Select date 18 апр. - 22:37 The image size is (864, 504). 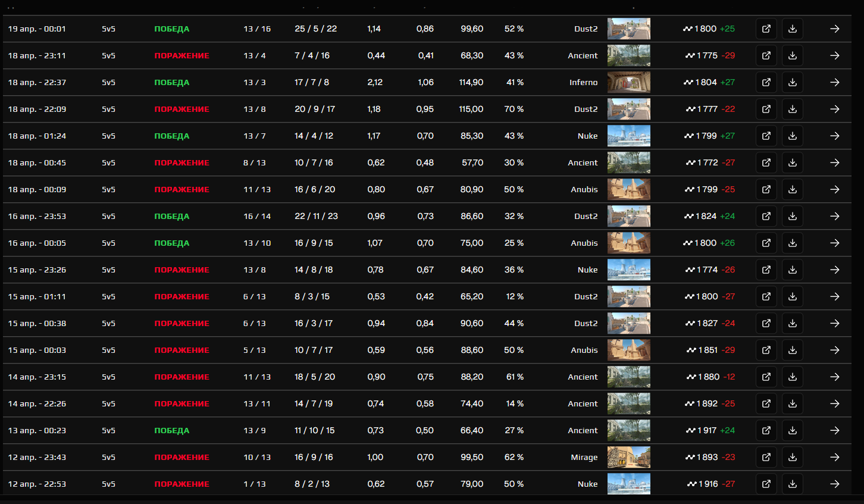click(37, 82)
